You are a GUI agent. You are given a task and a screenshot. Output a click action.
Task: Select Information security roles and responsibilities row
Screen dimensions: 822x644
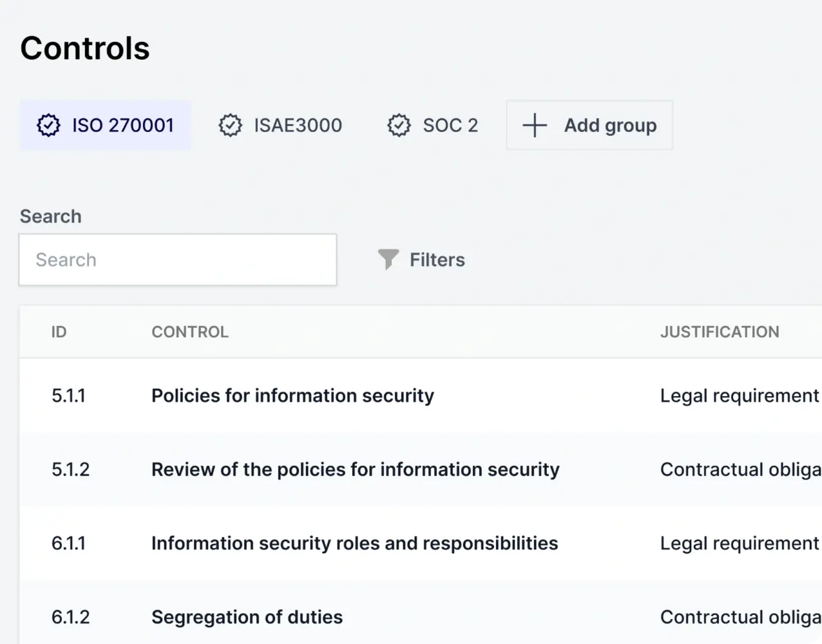pyautogui.click(x=354, y=543)
